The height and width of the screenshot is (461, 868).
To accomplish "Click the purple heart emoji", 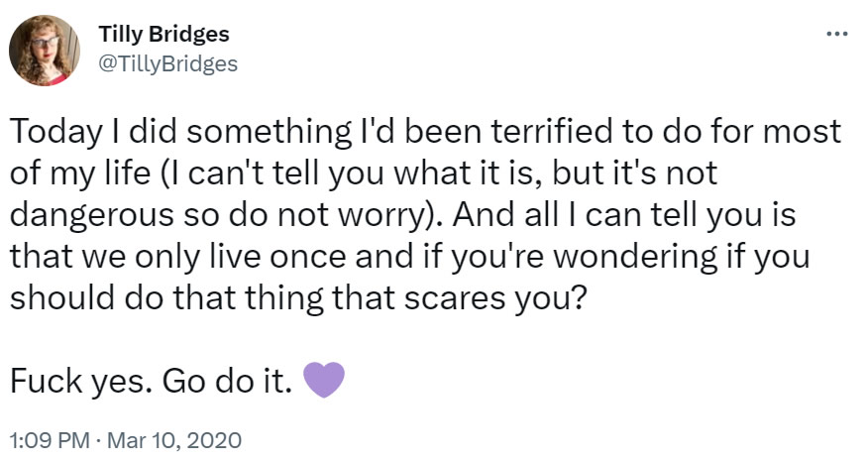I will pos(323,380).
